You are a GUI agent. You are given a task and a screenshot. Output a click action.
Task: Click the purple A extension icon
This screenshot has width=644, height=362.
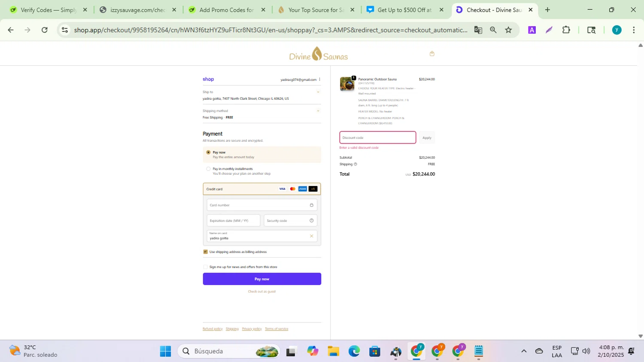pos(532,30)
